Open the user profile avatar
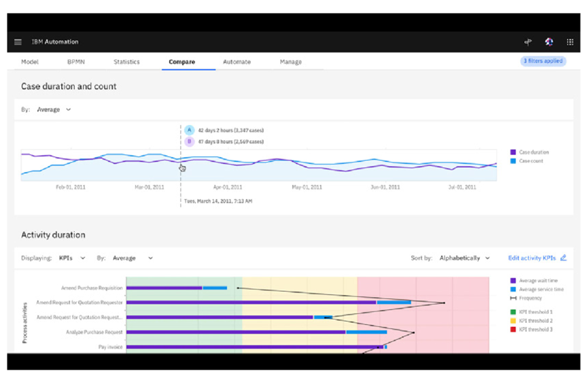Image resolution: width=588 pixels, height=378 pixels. pyautogui.click(x=549, y=42)
